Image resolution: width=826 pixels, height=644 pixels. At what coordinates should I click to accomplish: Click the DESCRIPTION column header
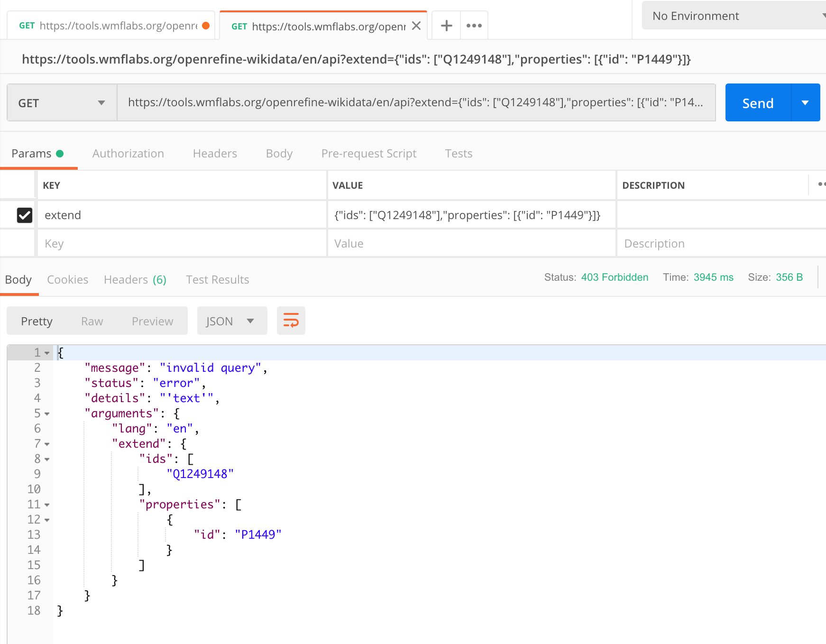(x=653, y=185)
